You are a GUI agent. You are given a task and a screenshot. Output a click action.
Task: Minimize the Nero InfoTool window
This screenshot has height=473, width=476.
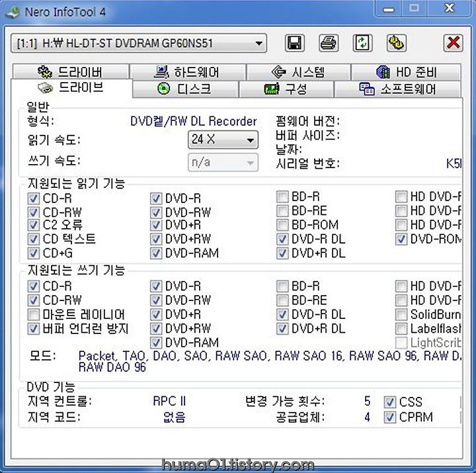click(388, 9)
